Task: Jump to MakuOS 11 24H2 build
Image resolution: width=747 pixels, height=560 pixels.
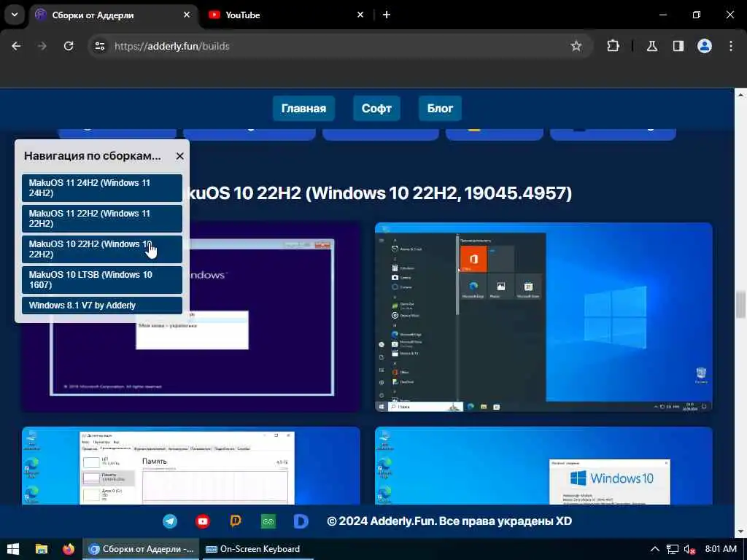Action: point(102,188)
